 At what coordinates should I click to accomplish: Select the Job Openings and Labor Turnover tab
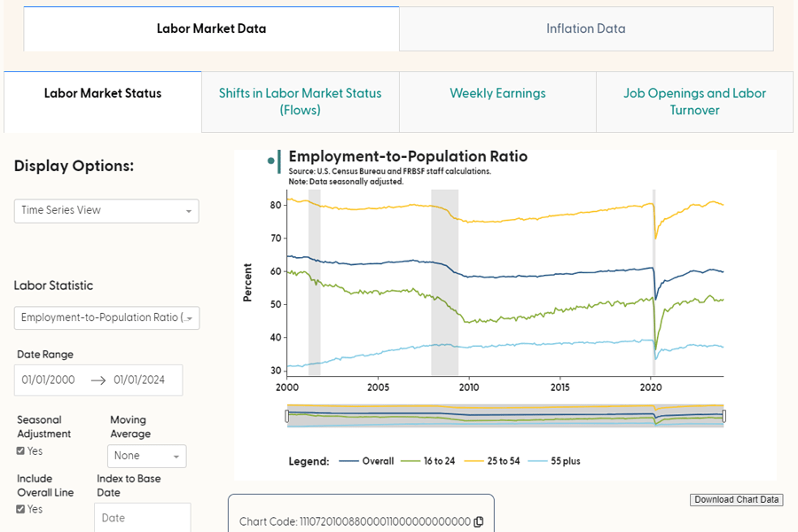[694, 101]
